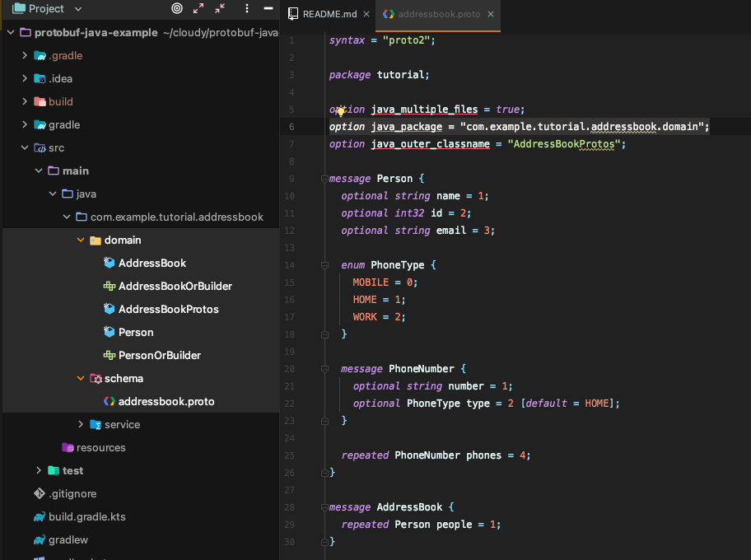Switch to the README.md tab
Image resolution: width=751 pixels, height=560 pixels.
(x=329, y=14)
